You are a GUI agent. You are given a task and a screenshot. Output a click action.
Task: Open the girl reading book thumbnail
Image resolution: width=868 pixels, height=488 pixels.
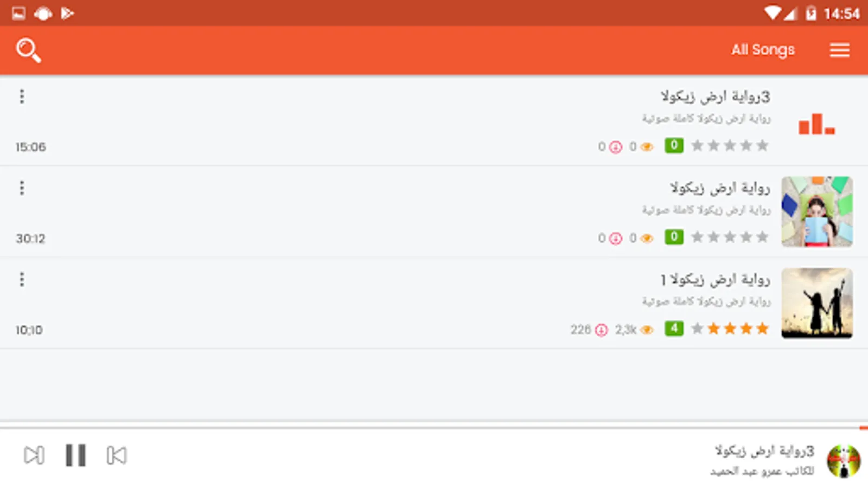[817, 211]
